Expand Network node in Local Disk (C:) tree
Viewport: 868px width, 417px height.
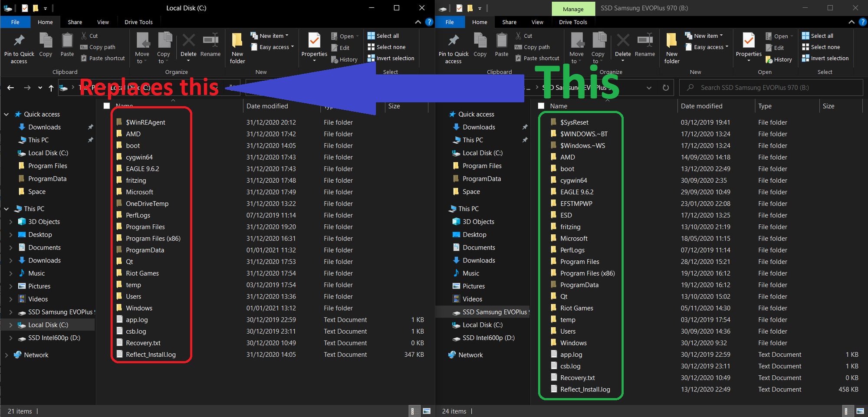click(x=7, y=355)
